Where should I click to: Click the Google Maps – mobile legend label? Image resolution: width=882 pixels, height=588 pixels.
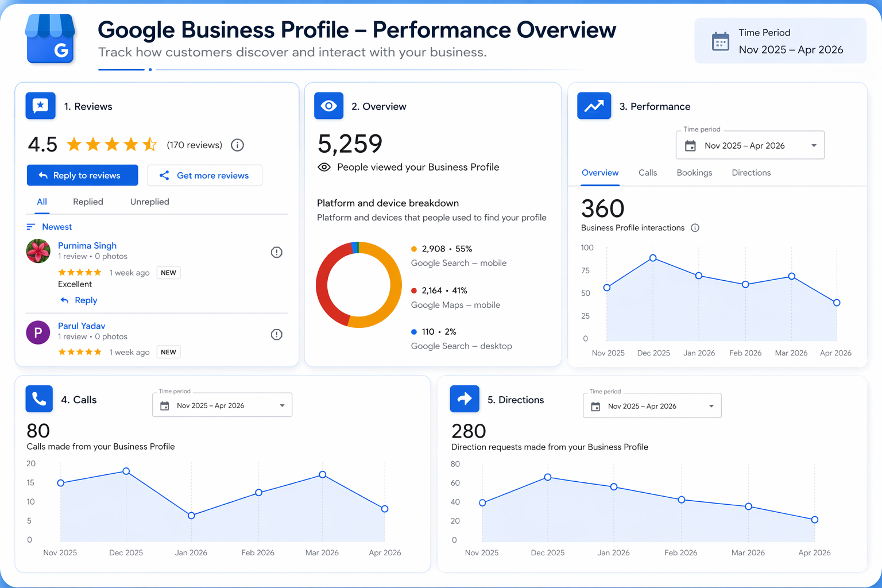pos(455,305)
